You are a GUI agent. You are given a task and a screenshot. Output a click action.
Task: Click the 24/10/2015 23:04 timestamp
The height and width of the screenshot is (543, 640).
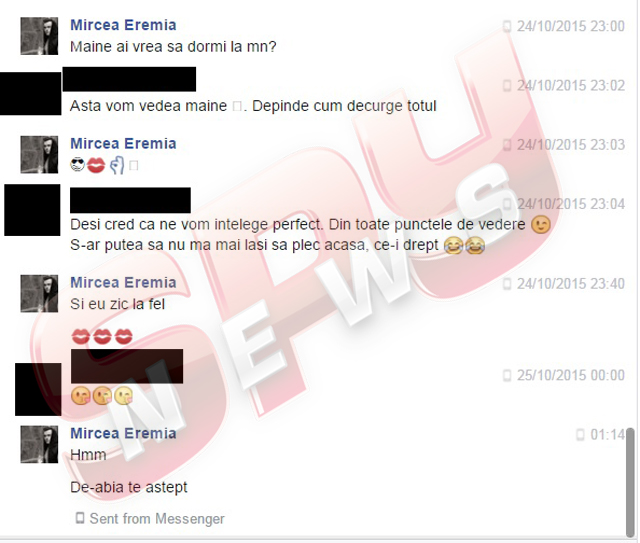coord(571,204)
